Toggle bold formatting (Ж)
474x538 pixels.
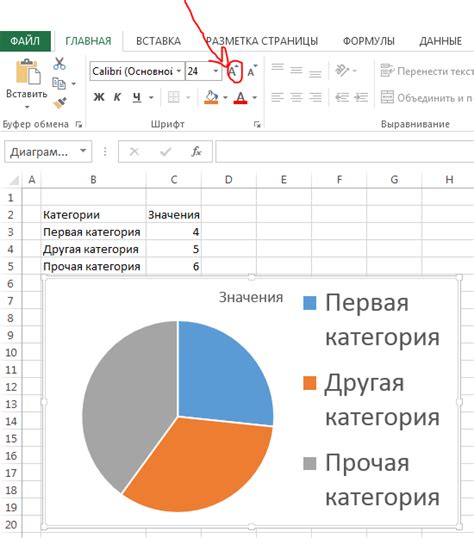coord(99,97)
